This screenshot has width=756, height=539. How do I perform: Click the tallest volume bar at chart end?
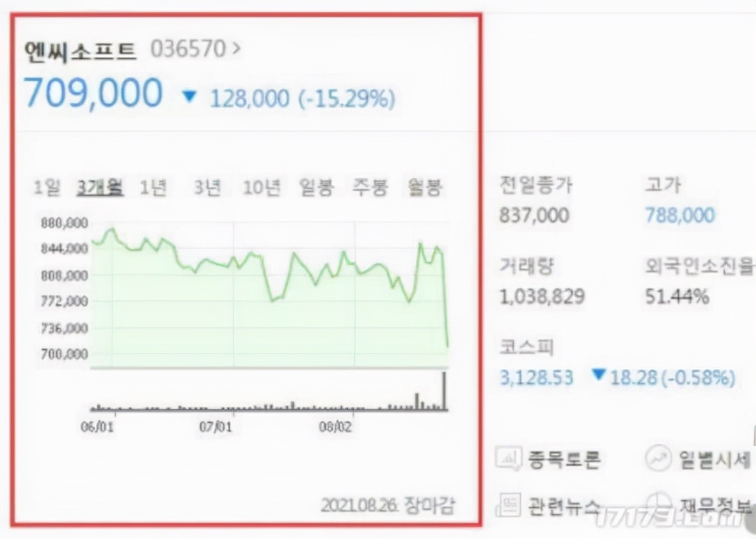click(444, 392)
